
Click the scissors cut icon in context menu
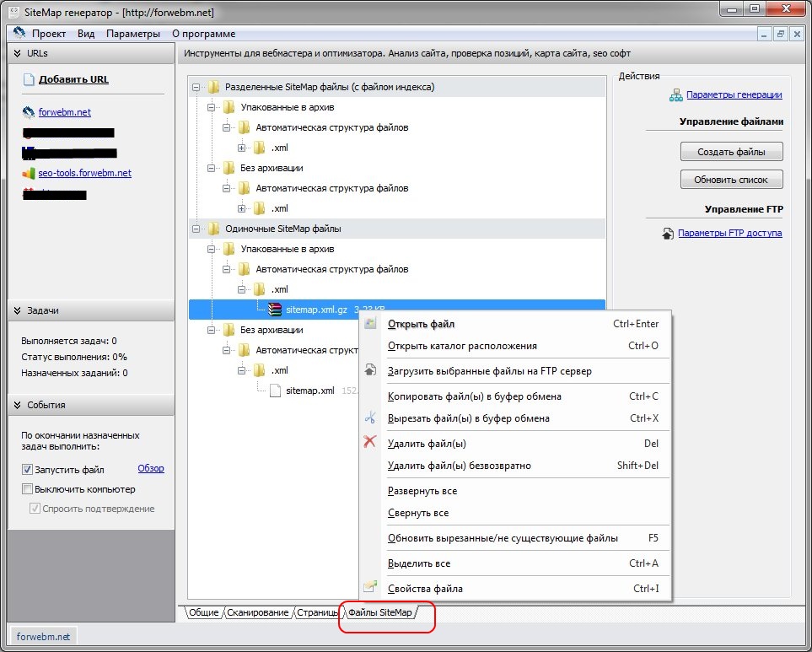[x=369, y=418]
